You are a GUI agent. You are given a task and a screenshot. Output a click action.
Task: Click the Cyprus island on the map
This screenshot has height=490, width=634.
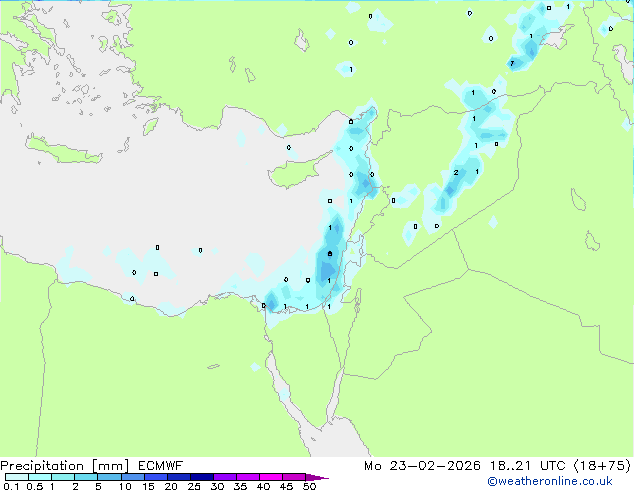pos(295,172)
